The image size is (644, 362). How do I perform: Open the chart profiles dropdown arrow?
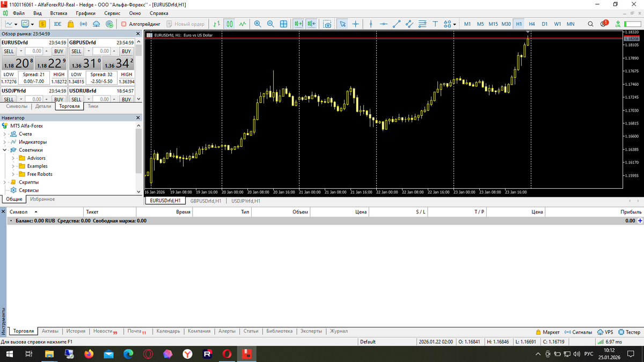tap(32, 24)
